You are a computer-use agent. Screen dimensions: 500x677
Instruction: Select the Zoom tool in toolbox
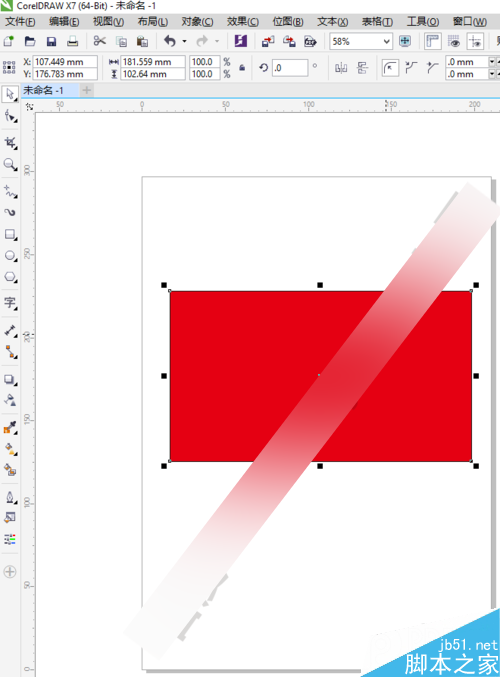10,165
